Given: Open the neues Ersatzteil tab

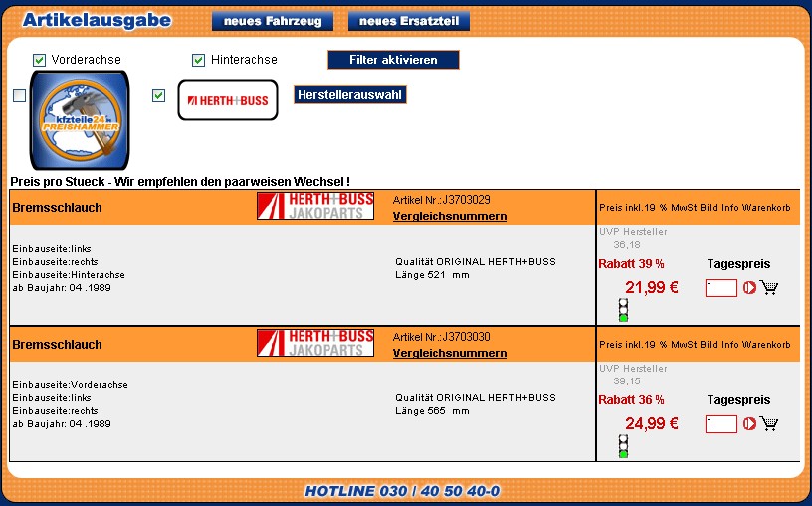Looking at the screenshot, I should (408, 21).
